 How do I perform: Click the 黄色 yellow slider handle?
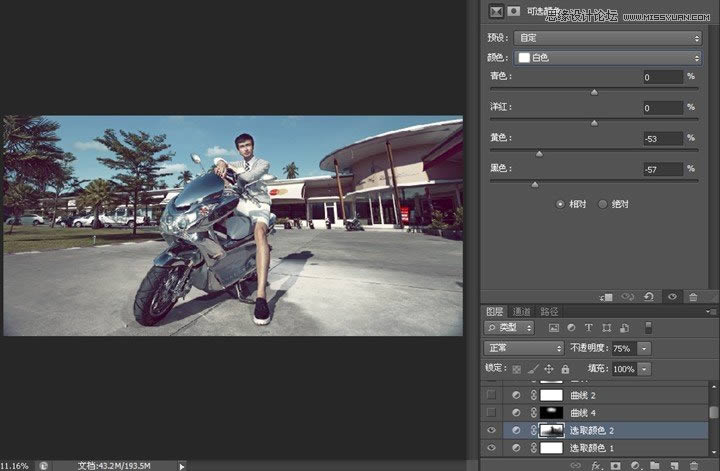pyautogui.click(x=539, y=154)
